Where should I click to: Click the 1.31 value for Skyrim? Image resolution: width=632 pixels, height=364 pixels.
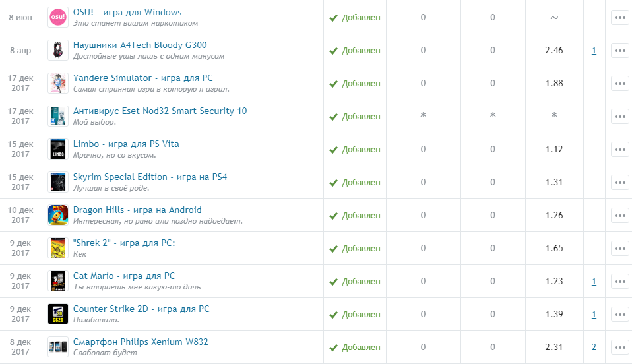553,182
